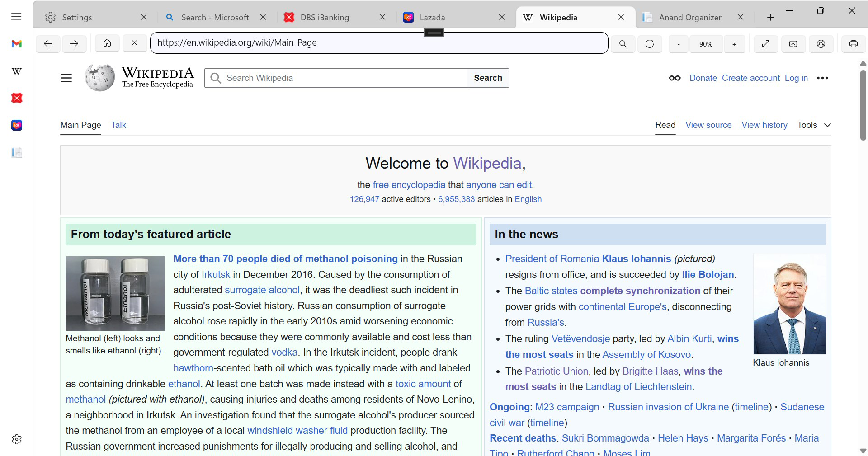Click the Donate link

pos(703,78)
